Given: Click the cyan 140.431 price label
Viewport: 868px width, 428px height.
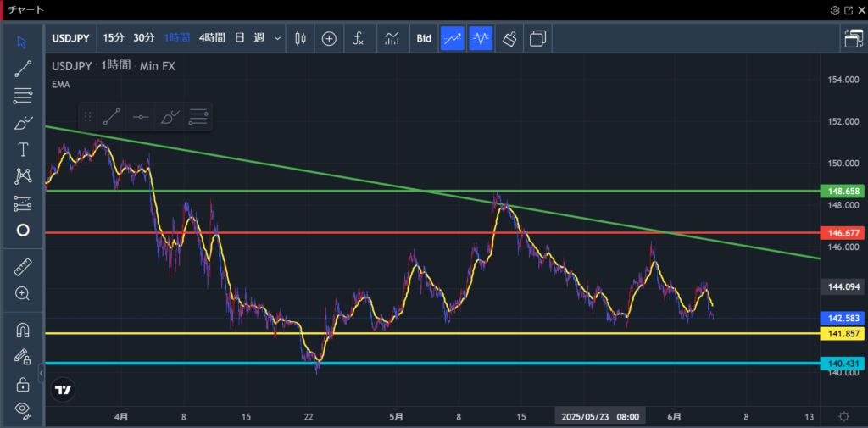Looking at the screenshot, I should pyautogui.click(x=843, y=364).
